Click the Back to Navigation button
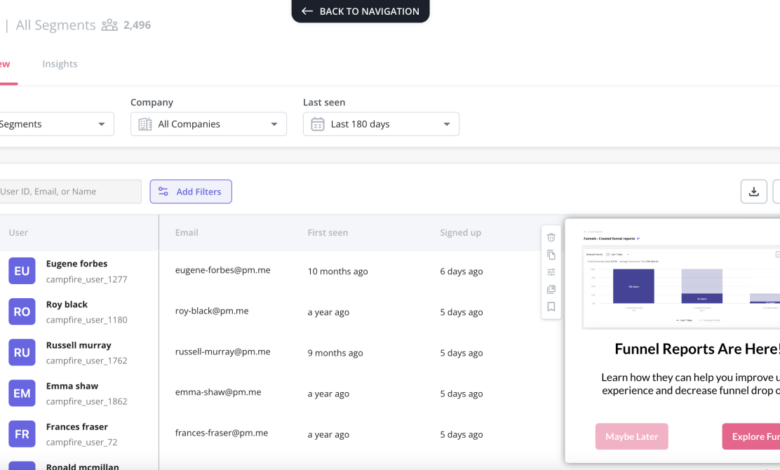 coord(360,11)
